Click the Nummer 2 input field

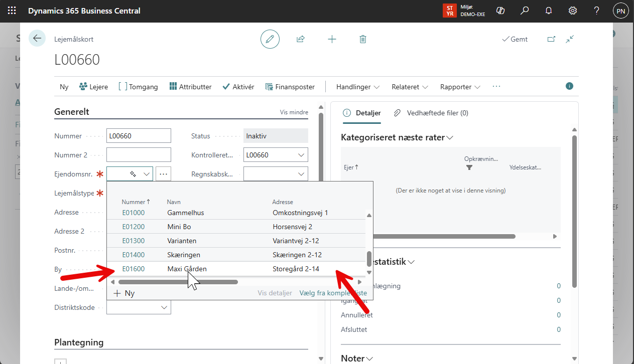pos(139,155)
